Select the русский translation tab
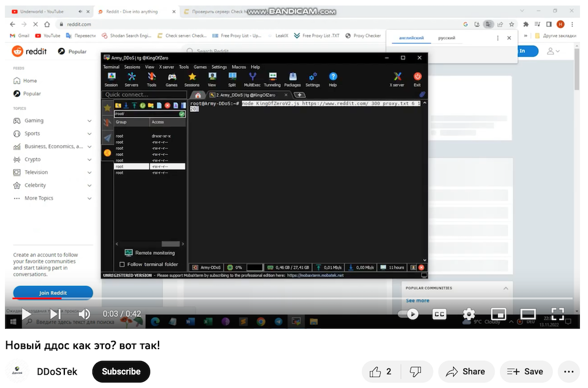 [x=447, y=38]
